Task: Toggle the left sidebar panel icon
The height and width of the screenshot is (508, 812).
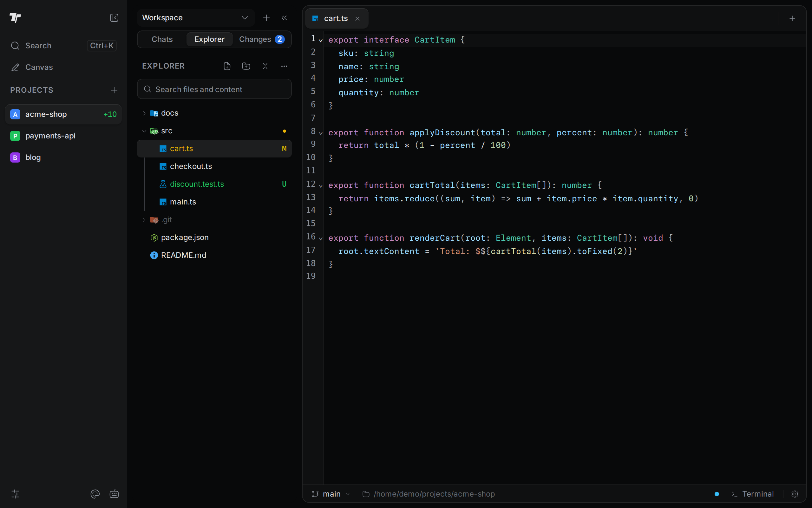Action: (x=114, y=18)
